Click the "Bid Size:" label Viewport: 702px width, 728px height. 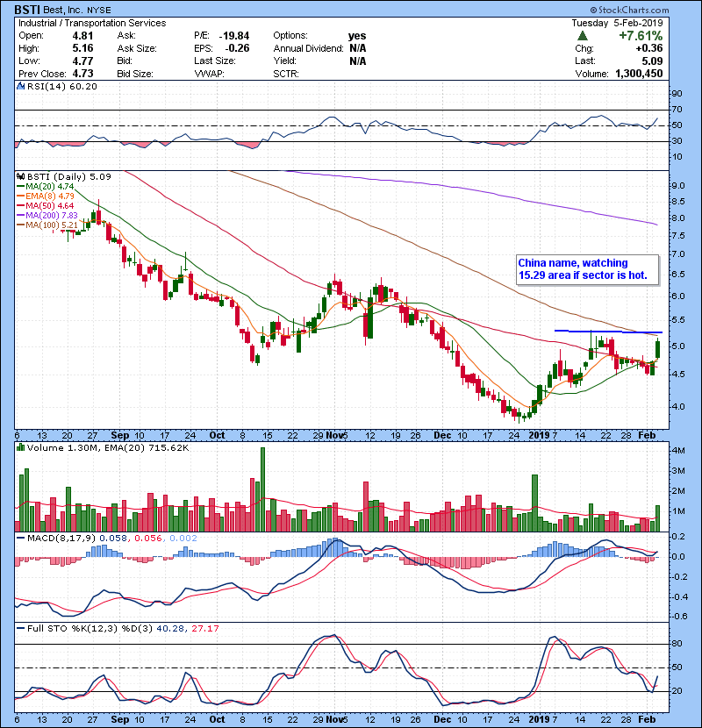coord(135,74)
